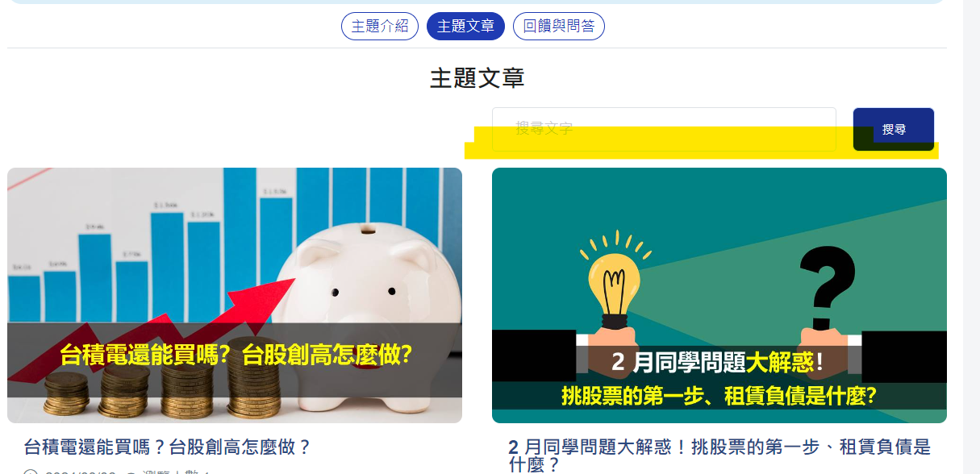This screenshot has width=980, height=474.
Task: Open the 2 月同學問題大解惑 title link
Action: click(x=719, y=455)
